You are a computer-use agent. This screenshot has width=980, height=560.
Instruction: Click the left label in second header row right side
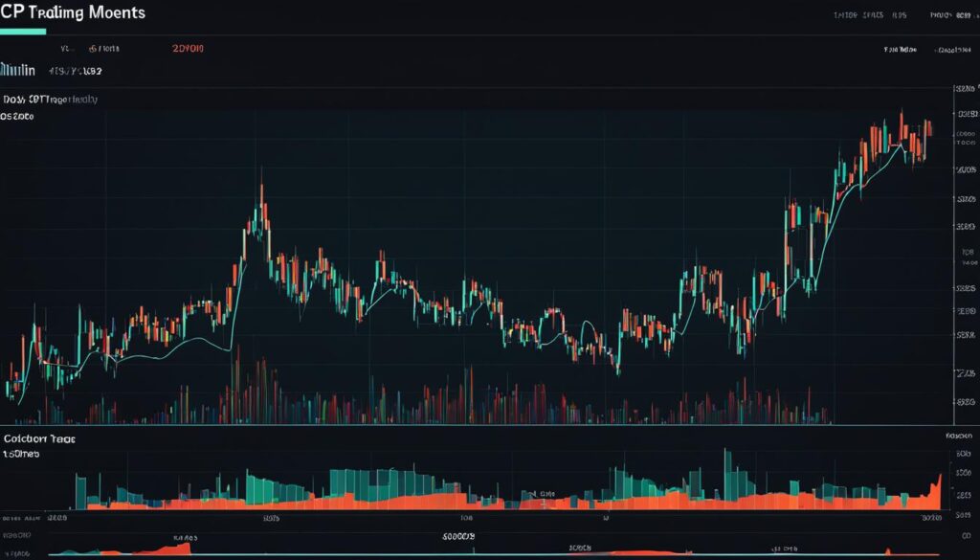click(x=898, y=47)
